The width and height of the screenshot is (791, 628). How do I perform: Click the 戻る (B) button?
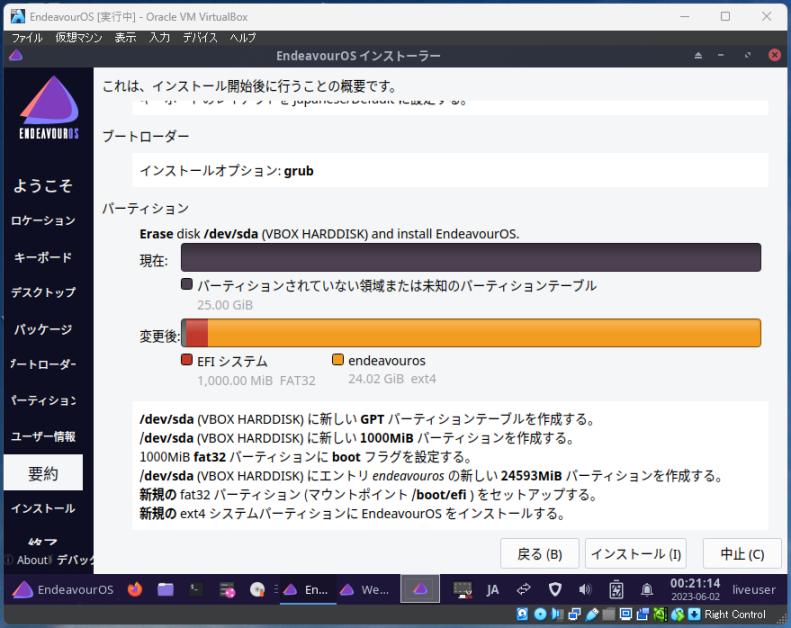(540, 553)
